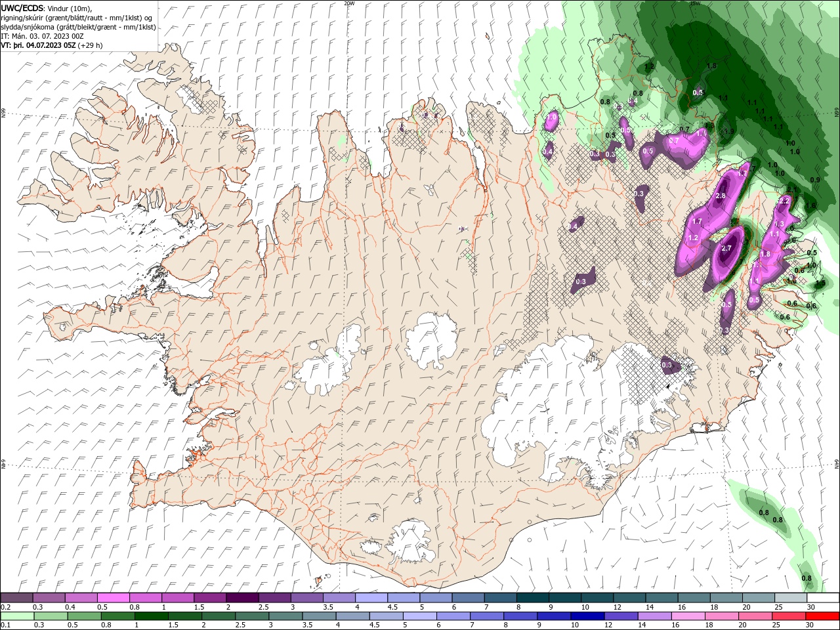
Task: Pick the 30 bright red rain legend swatch
Action: tap(822, 616)
